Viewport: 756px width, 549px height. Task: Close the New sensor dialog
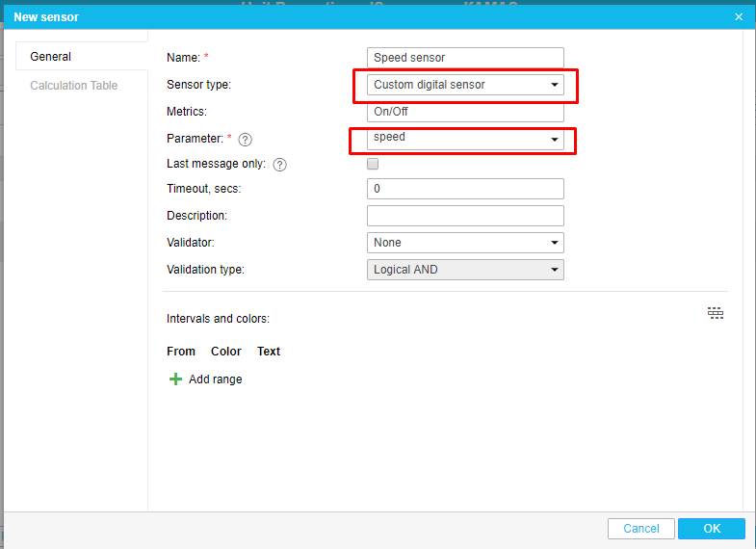tap(739, 17)
